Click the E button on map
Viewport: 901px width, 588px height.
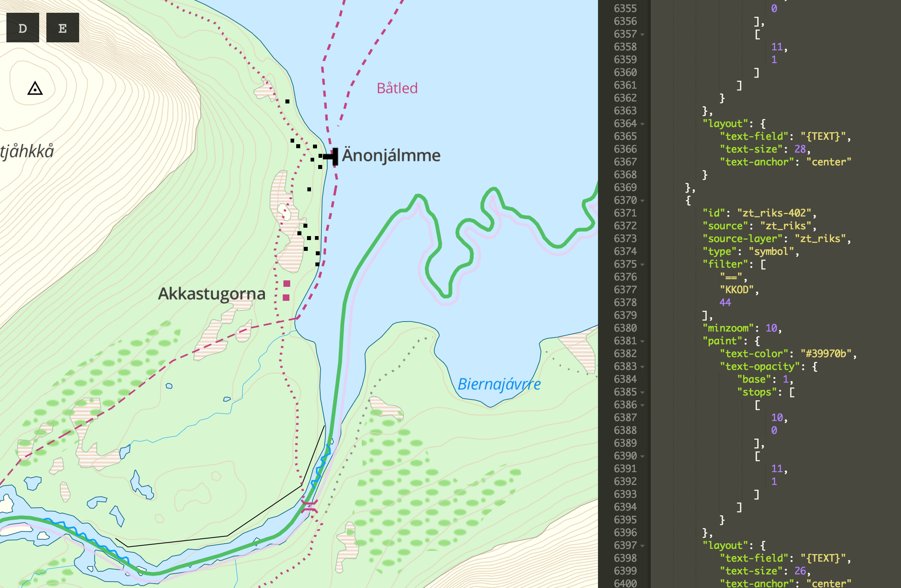point(63,28)
